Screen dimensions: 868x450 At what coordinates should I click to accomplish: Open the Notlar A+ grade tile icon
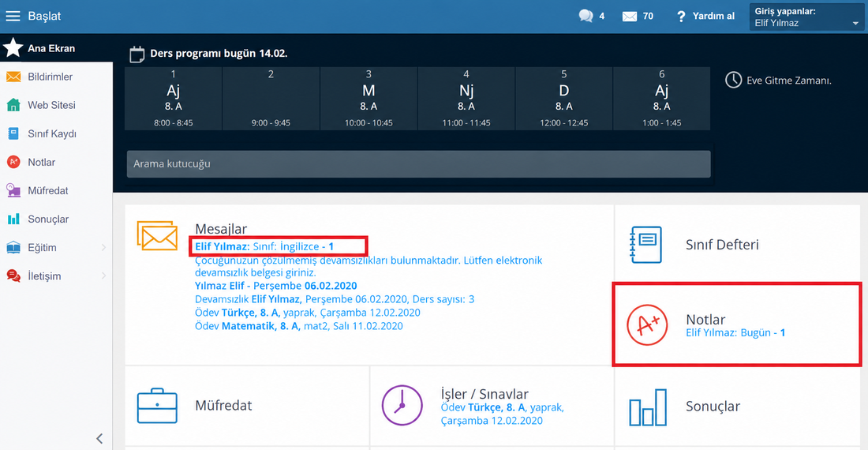[647, 325]
